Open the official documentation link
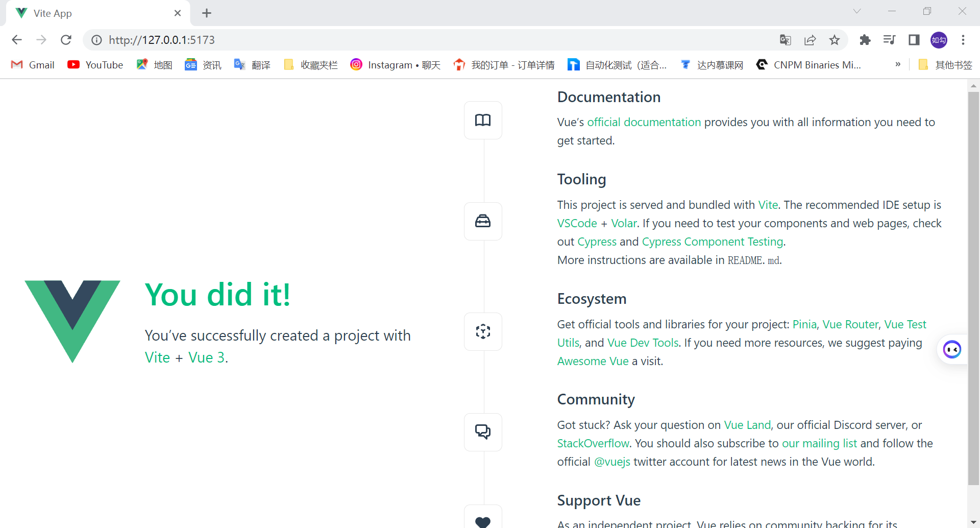The height and width of the screenshot is (528, 980). point(644,122)
